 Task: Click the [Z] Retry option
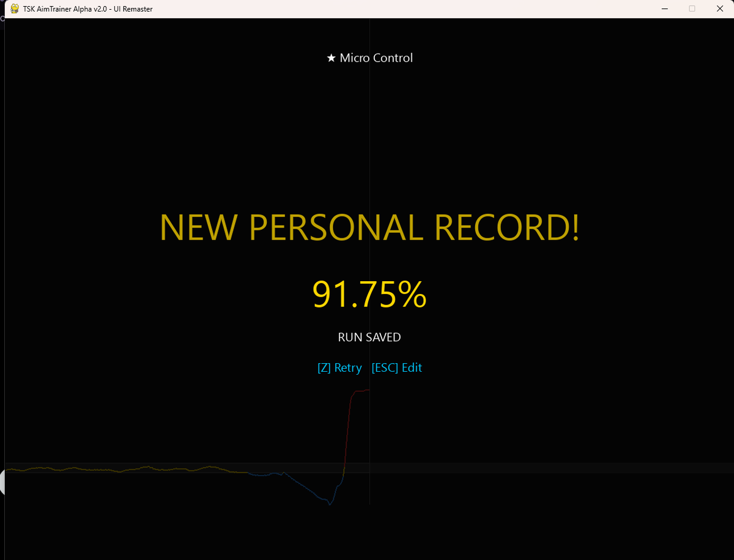(x=339, y=368)
